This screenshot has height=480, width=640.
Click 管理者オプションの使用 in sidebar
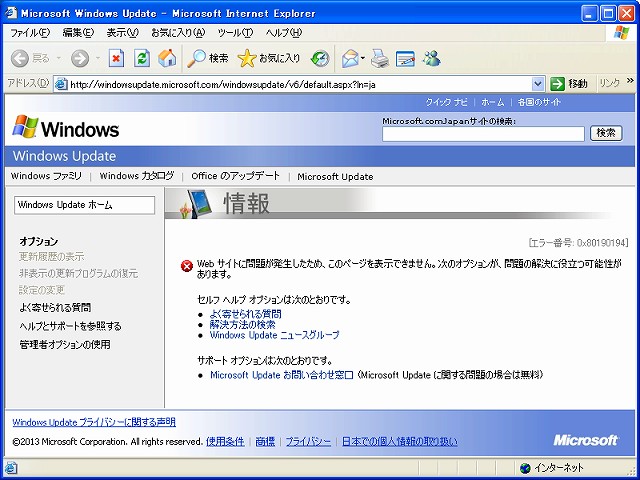(x=65, y=344)
